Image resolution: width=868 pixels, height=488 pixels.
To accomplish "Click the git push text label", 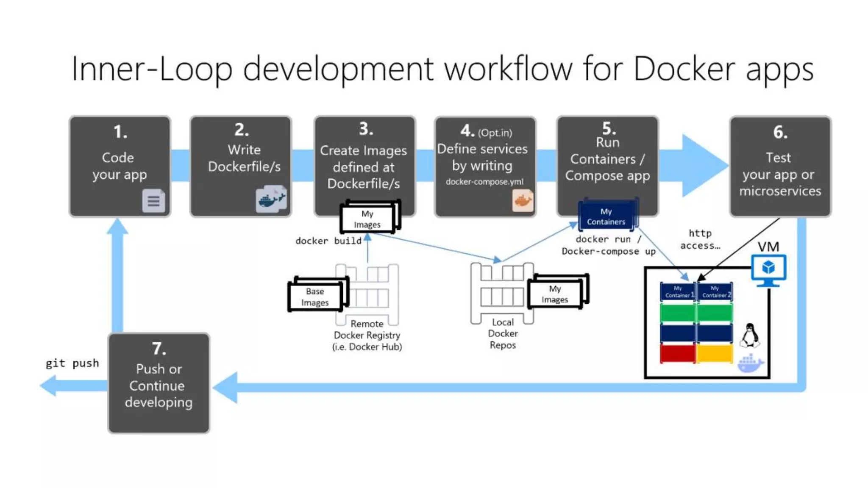I will click(72, 363).
